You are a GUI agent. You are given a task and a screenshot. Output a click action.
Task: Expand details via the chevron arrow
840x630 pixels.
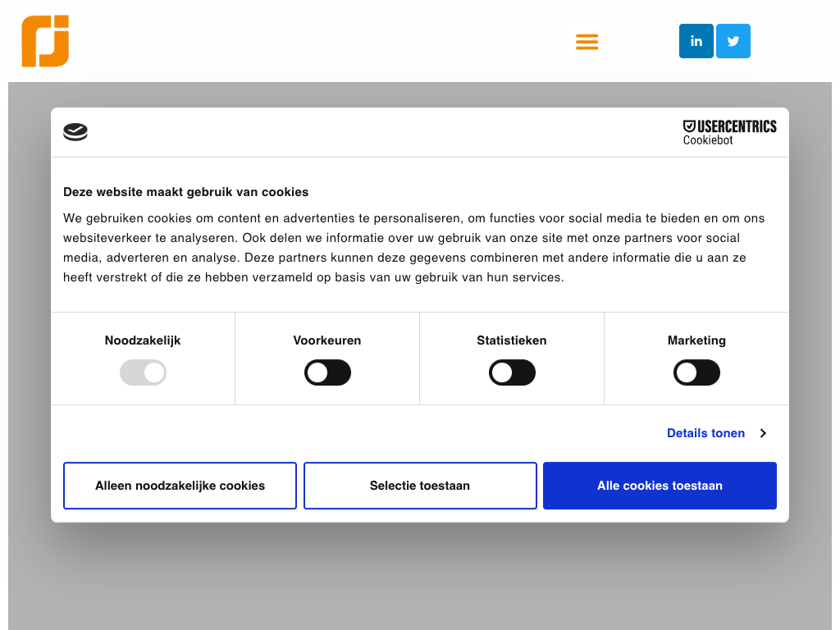(x=763, y=433)
